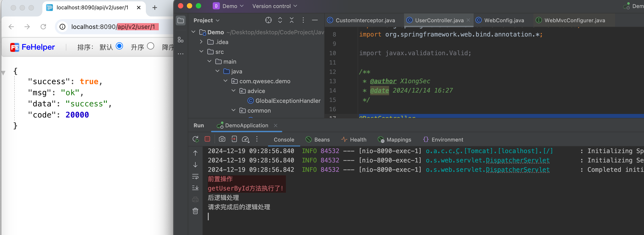The image size is (644, 235).
Task: Click the exit/redirect icon in Run toolbar
Action: coord(234,139)
